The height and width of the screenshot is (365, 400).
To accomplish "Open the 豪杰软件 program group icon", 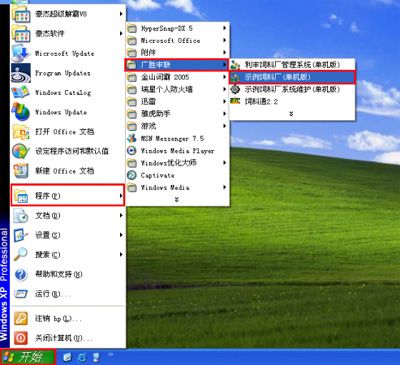I will pyautogui.click(x=21, y=33).
